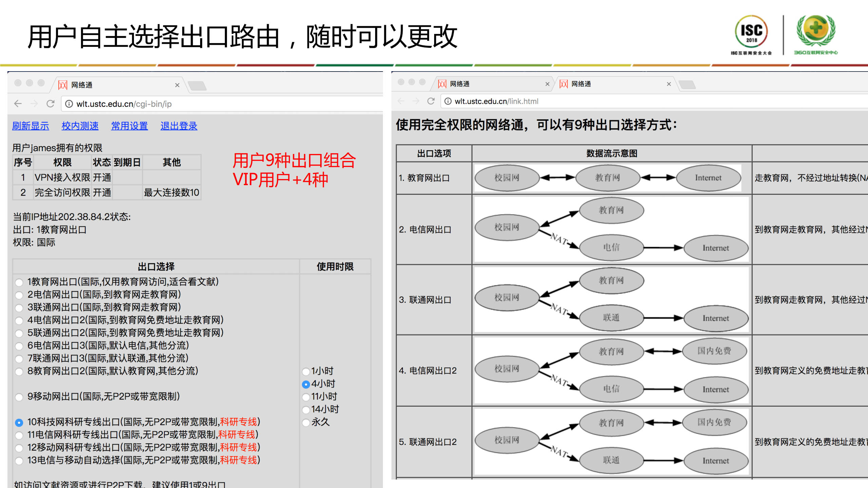Click the favicon on the left 网络通 tab
The height and width of the screenshot is (488, 868).
(63, 85)
